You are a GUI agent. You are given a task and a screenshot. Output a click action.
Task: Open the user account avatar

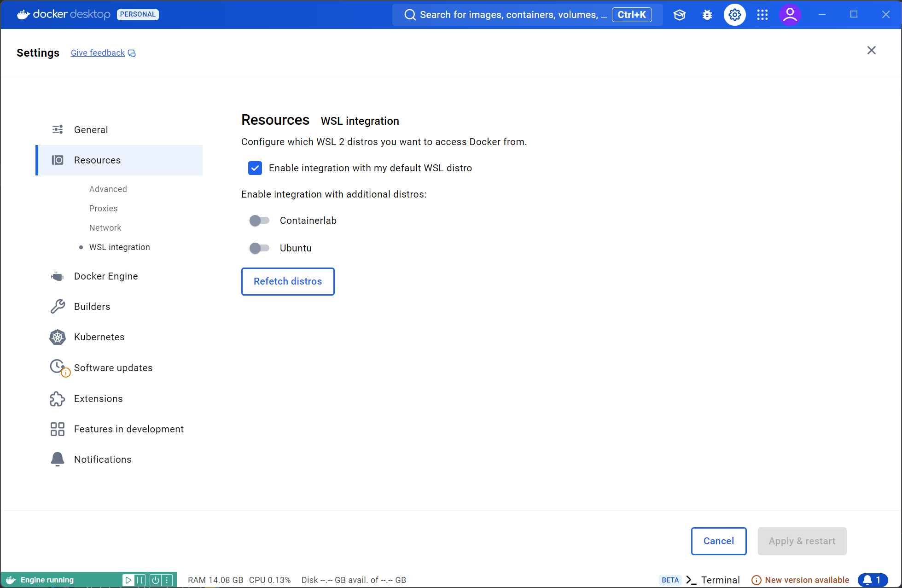pos(790,15)
